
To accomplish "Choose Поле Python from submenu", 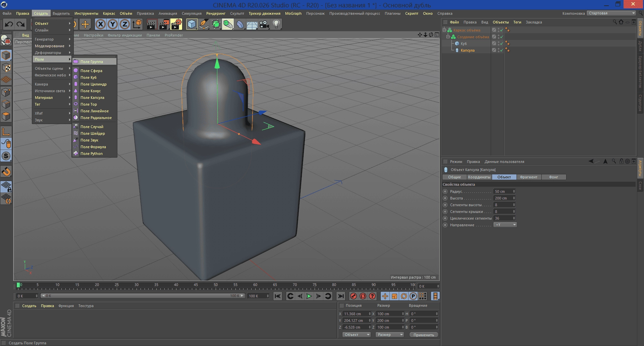I will tap(94, 154).
